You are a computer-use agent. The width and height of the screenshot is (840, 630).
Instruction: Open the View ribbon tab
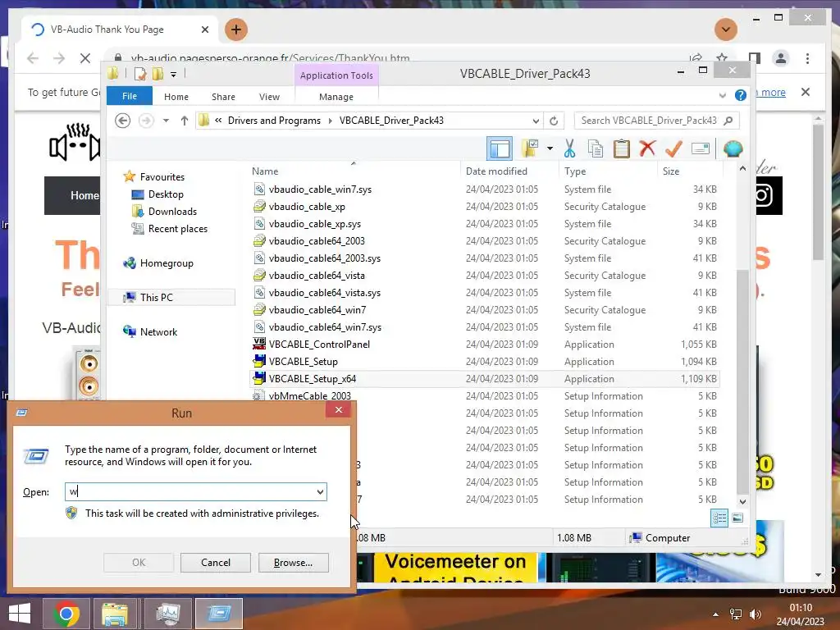(269, 97)
